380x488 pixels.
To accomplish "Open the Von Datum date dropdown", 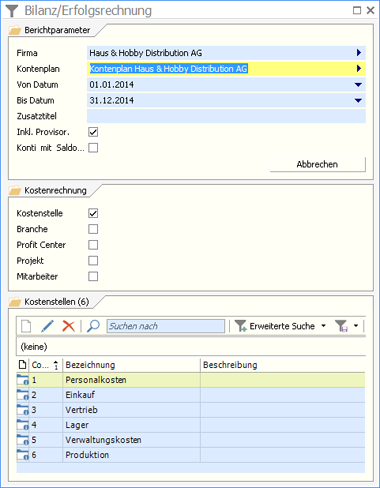I will [x=358, y=85].
